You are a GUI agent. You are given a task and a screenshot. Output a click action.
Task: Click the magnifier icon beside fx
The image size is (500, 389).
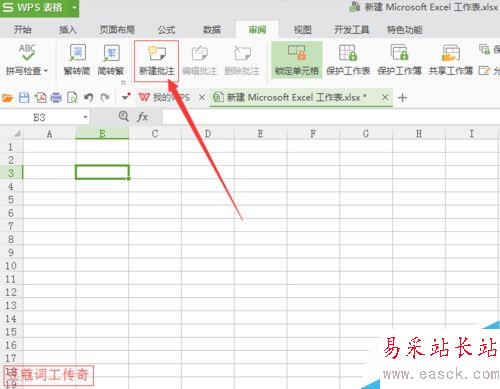tap(124, 116)
